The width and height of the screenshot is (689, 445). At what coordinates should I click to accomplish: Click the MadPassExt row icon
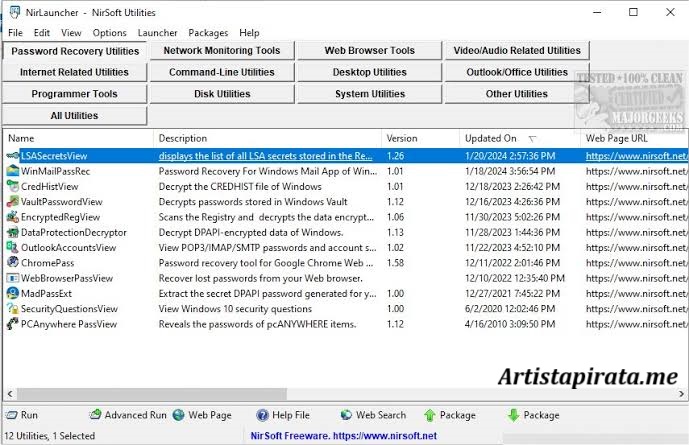pos(13,293)
